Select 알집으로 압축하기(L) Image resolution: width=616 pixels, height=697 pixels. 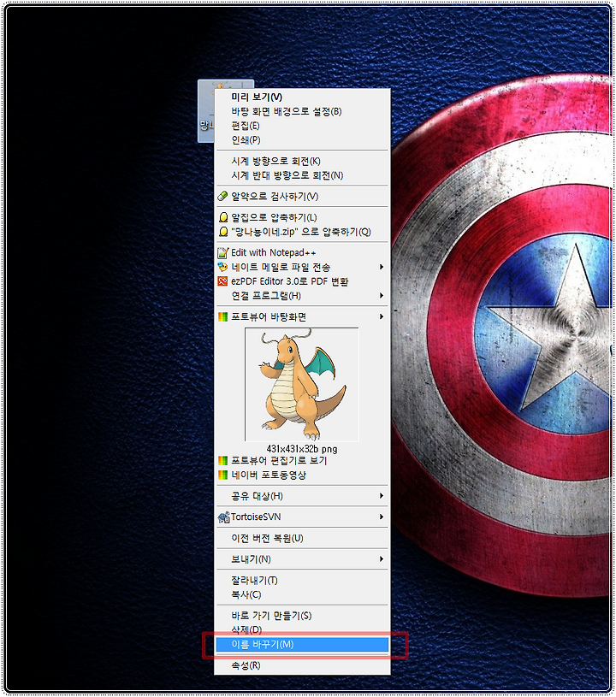point(303,217)
